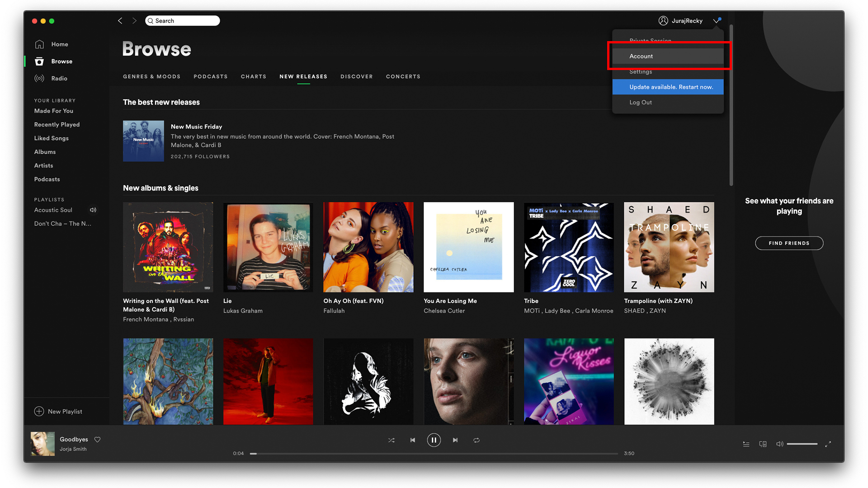Click the song progress bar
The height and width of the screenshot is (488, 868).
(x=434, y=453)
